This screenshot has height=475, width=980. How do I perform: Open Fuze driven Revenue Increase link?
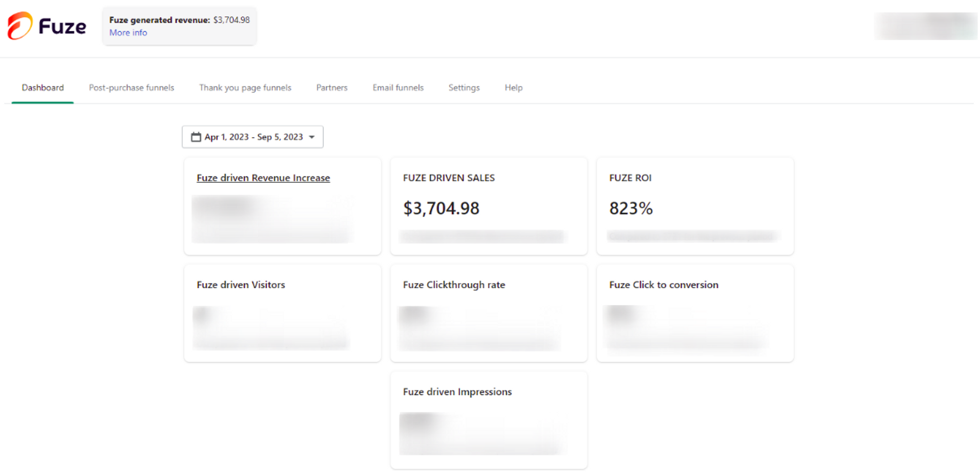263,178
